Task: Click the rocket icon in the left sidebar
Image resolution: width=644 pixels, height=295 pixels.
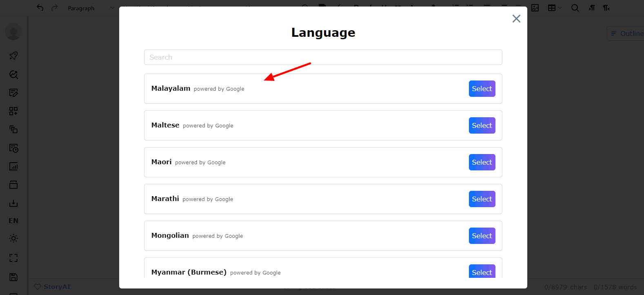Action: pos(13,56)
